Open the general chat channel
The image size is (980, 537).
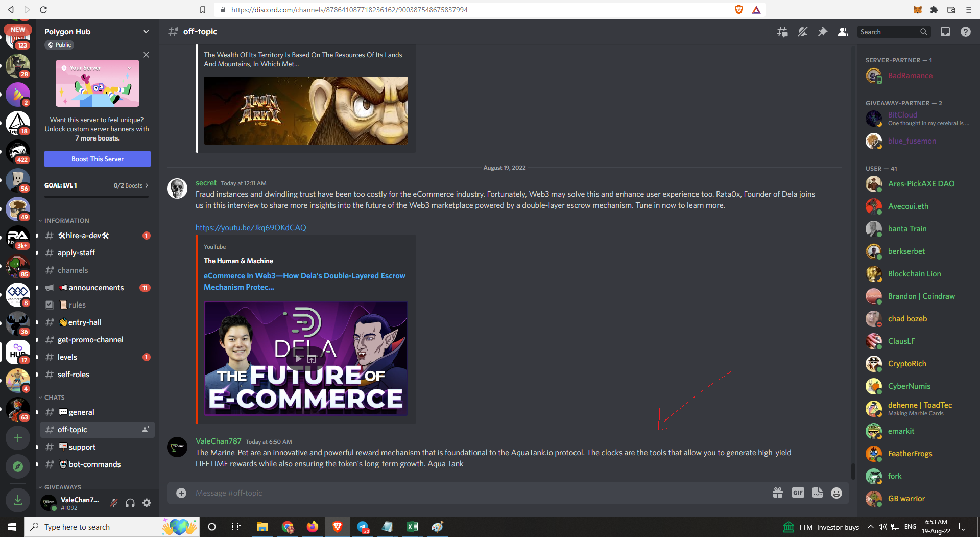coord(97,412)
